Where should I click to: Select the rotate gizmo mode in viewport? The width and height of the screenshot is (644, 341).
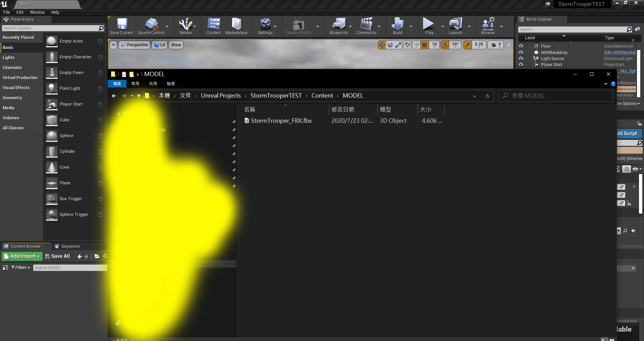pyautogui.click(x=390, y=45)
